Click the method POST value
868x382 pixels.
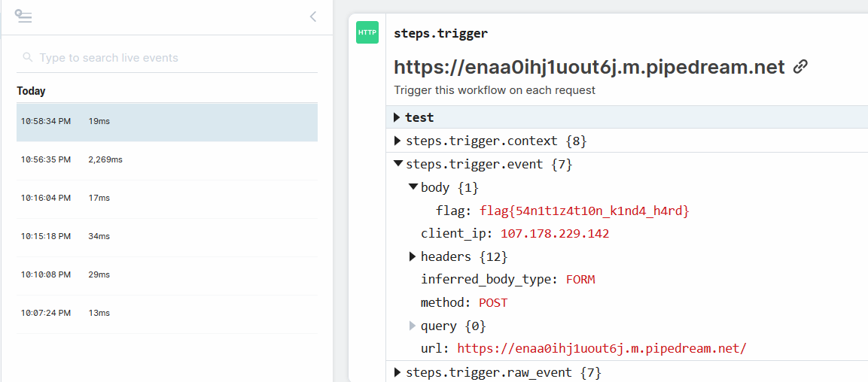point(492,303)
